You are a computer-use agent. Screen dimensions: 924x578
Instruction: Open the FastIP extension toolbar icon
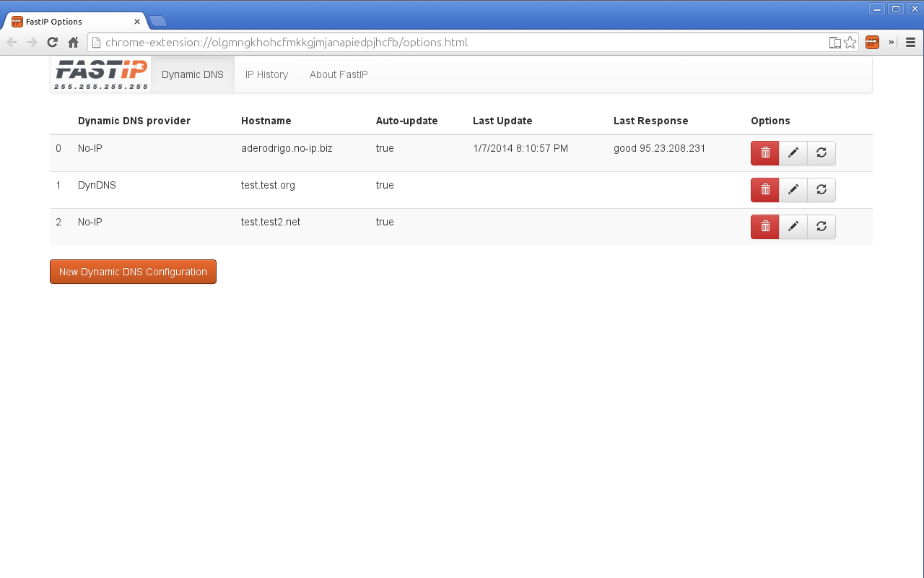[x=872, y=43]
